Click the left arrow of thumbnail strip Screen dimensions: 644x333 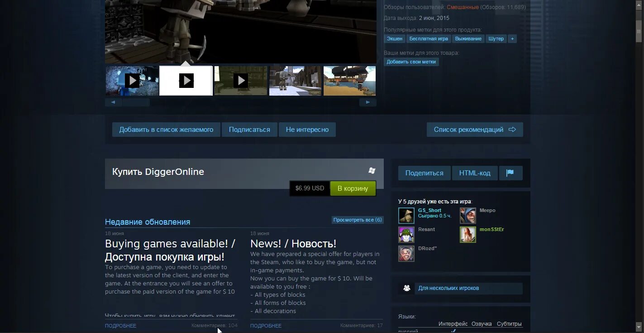coord(113,102)
